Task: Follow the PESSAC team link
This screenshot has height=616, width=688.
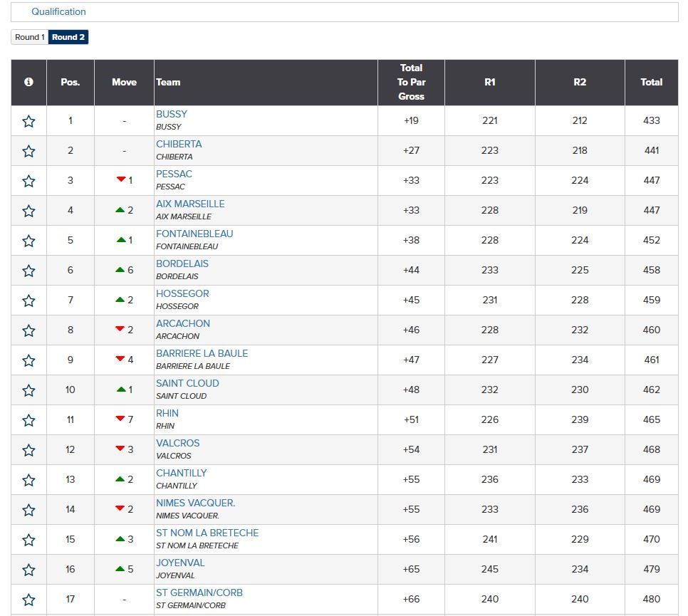Action: coord(174,174)
